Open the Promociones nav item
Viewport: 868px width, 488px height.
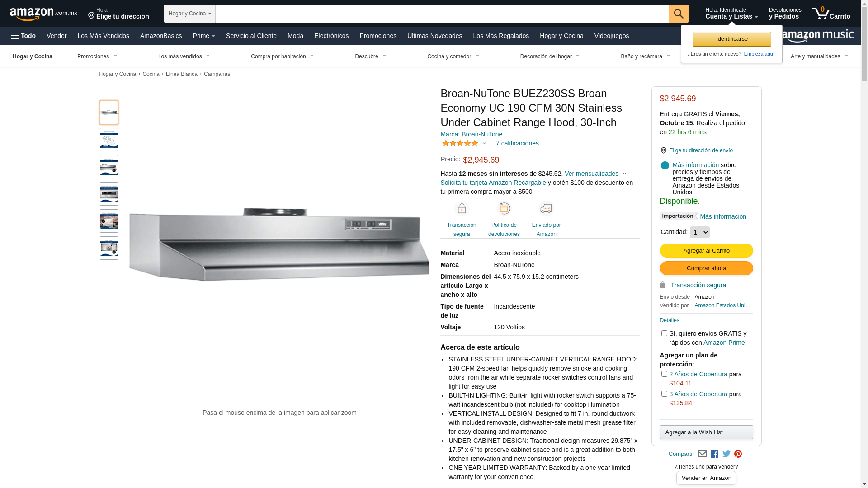(x=377, y=36)
